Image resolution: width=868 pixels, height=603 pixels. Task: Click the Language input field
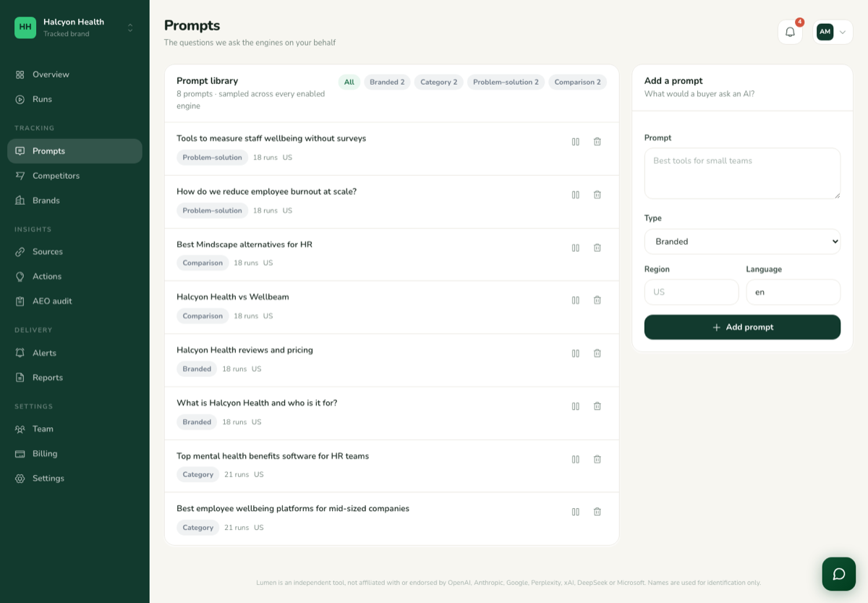click(793, 292)
